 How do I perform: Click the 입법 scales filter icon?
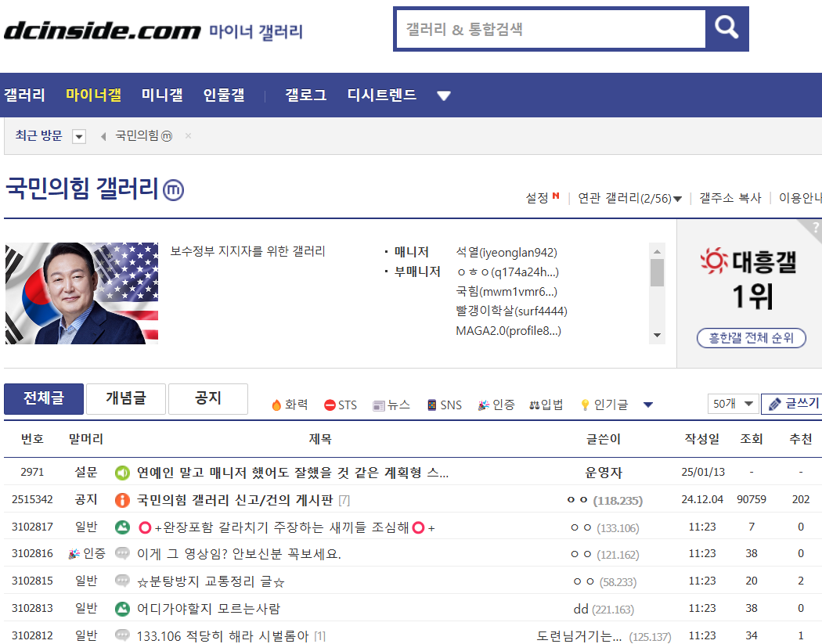point(534,405)
